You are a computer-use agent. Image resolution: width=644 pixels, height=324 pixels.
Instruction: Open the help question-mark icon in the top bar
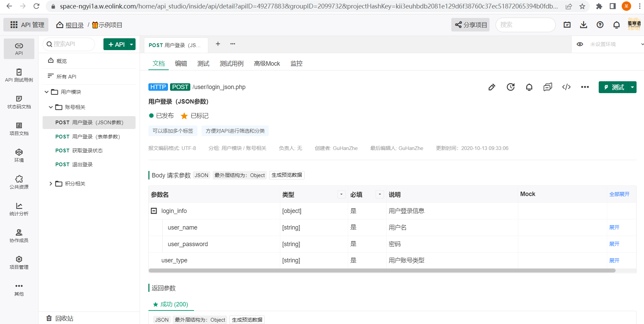[600, 25]
